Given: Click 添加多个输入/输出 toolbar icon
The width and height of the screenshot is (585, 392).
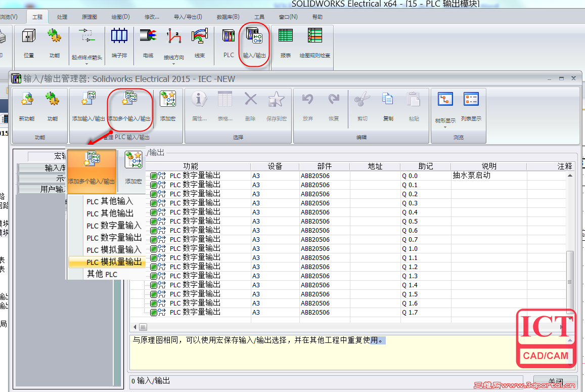Looking at the screenshot, I should click(x=129, y=106).
